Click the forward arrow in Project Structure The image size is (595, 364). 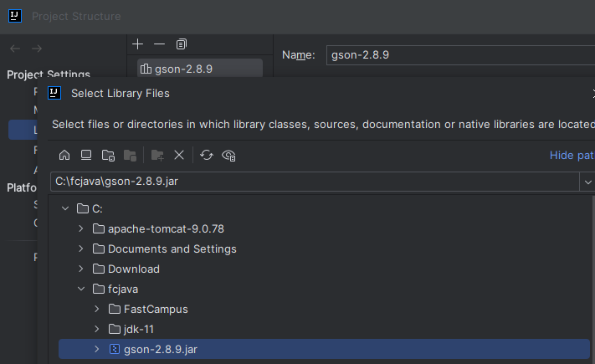[x=37, y=49]
